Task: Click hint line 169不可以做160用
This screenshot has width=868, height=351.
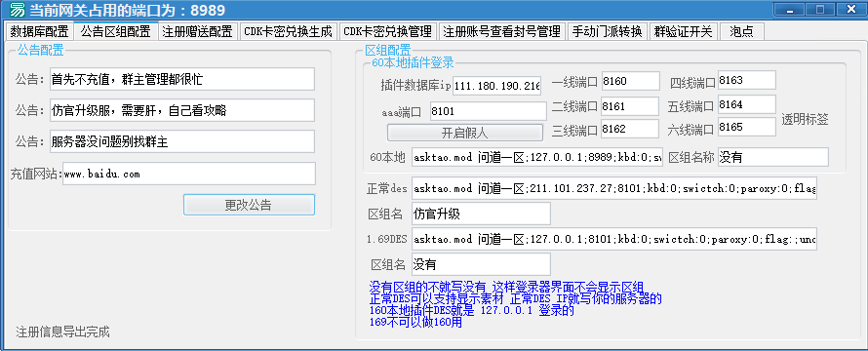Action: pos(415,322)
